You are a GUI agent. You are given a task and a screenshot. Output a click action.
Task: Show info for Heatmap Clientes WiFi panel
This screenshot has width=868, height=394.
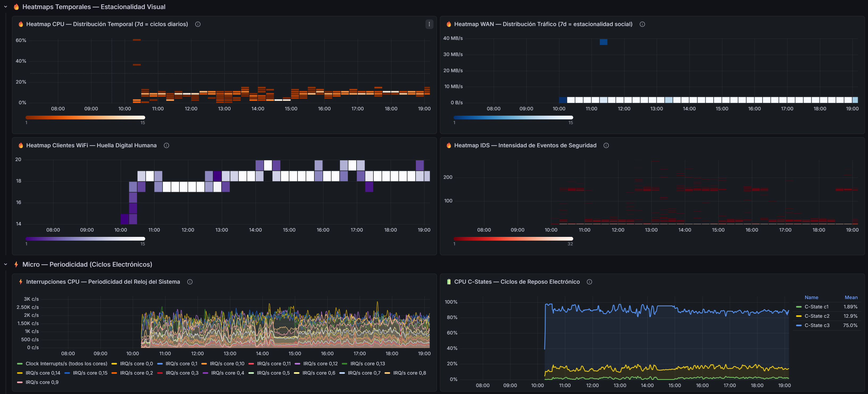pyautogui.click(x=166, y=145)
